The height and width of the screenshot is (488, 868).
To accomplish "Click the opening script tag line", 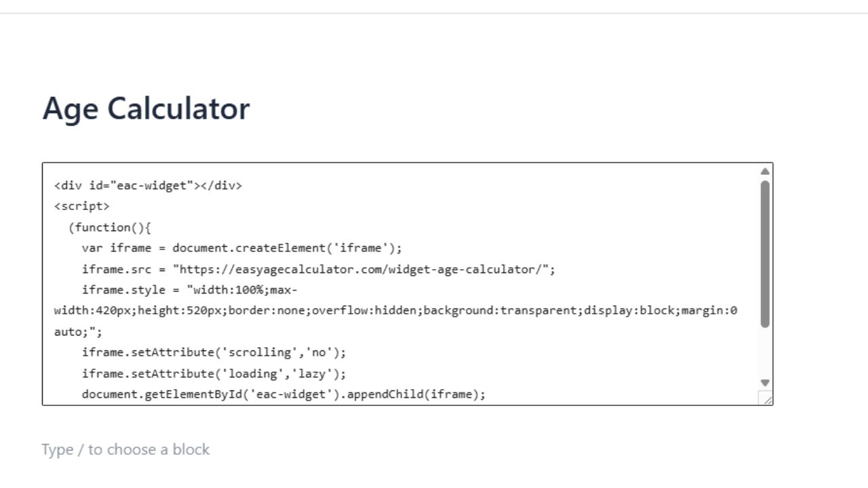I will click(x=83, y=206).
